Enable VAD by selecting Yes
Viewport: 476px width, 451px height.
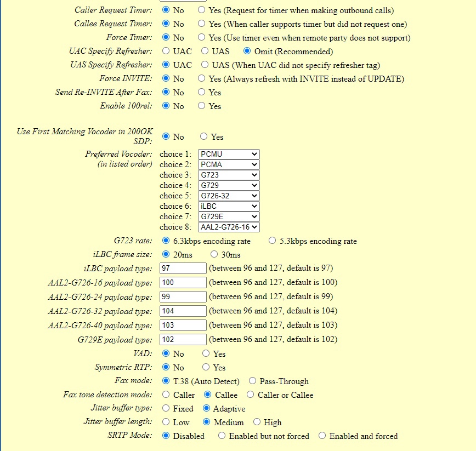[206, 353]
